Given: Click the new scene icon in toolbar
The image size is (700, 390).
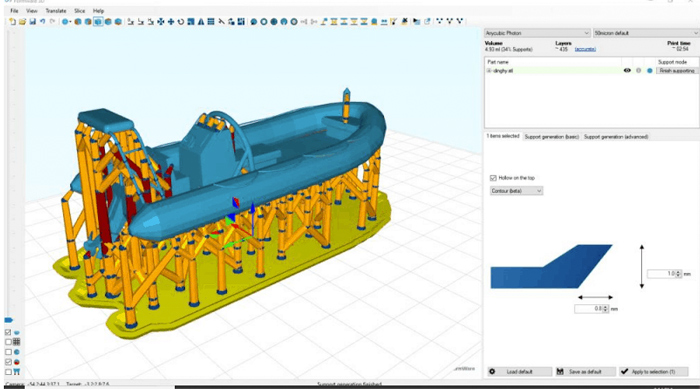Looking at the screenshot, I should tap(12, 21).
